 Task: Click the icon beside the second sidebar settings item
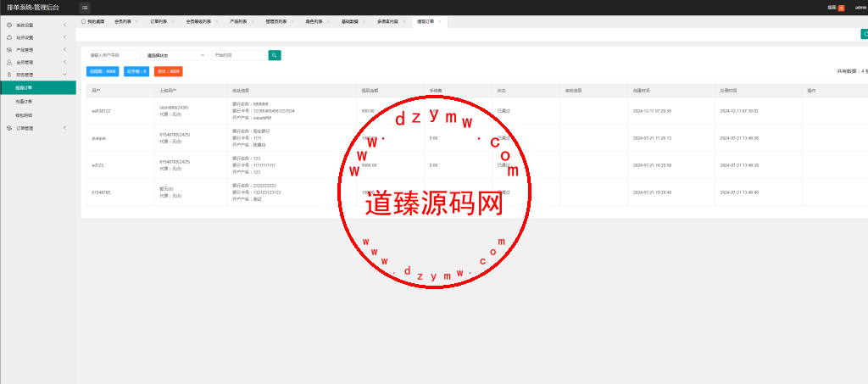(8, 37)
